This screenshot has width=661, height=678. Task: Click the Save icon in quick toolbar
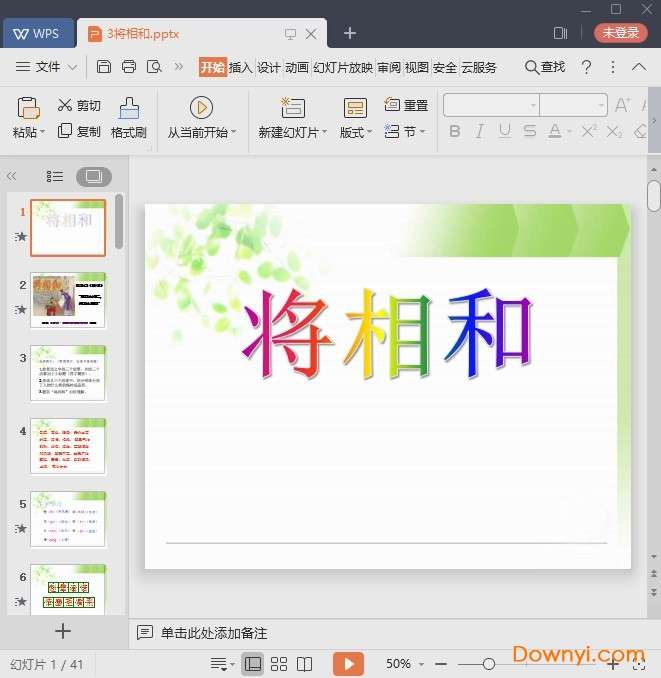tap(103, 67)
